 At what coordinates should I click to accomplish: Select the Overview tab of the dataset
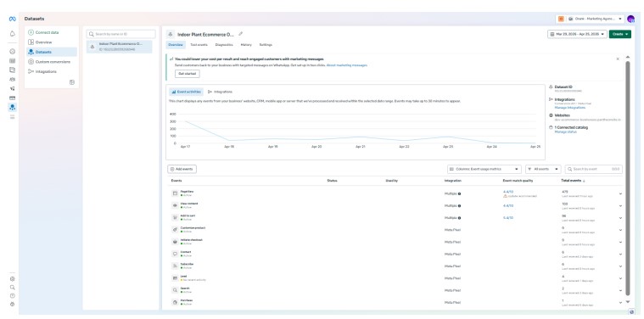coord(176,45)
